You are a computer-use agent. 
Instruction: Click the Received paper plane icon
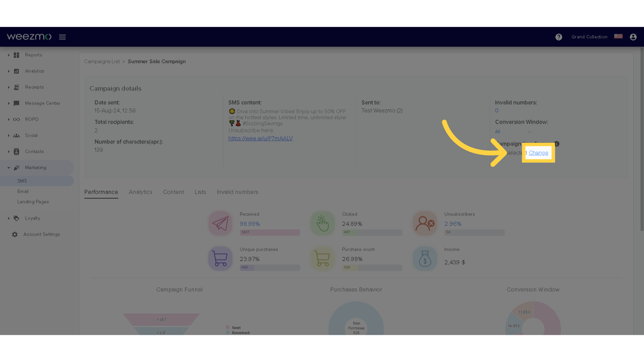220,224
